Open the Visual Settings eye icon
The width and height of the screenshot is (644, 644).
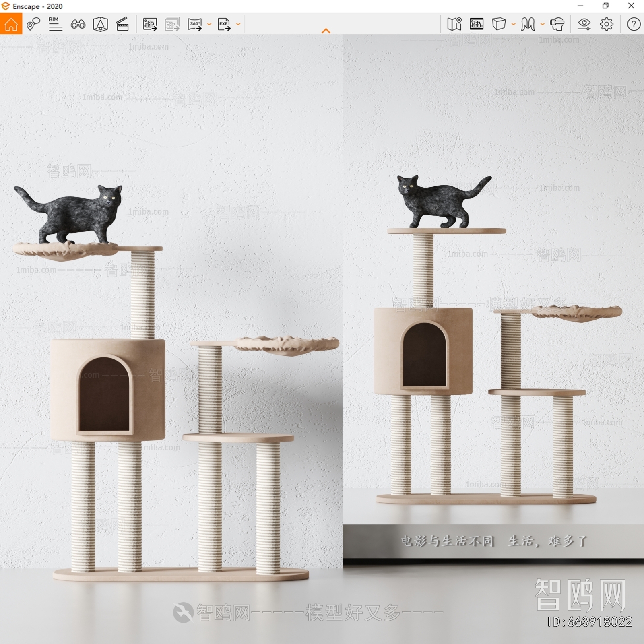tap(584, 24)
